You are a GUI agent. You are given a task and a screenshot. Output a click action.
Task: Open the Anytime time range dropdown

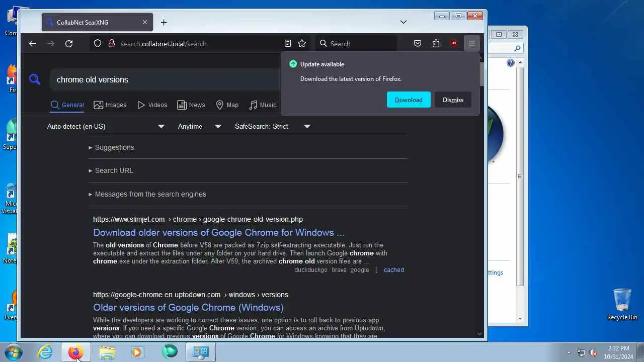click(x=199, y=126)
